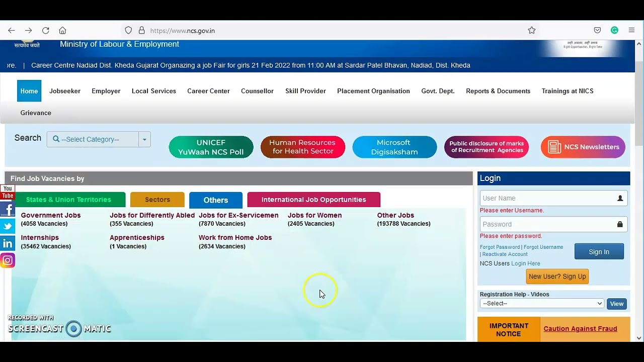Click Public disclosure of marks button

(487, 147)
